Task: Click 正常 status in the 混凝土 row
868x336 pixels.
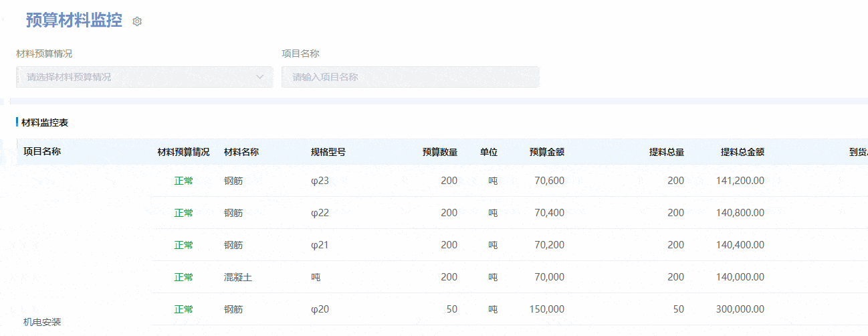Action: [183, 277]
